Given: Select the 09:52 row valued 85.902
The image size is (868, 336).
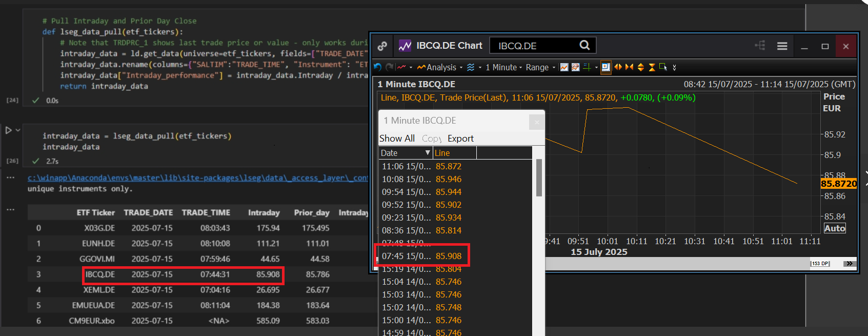Looking at the screenshot, I should [455, 205].
